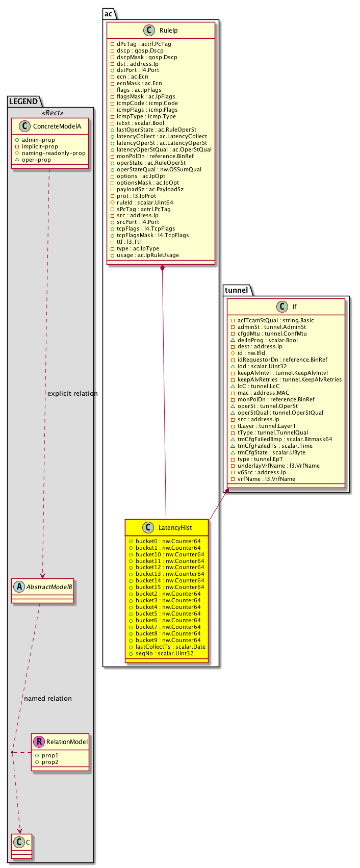Click the explicit relation label
This screenshot has height=868, width=360.
coord(72,394)
